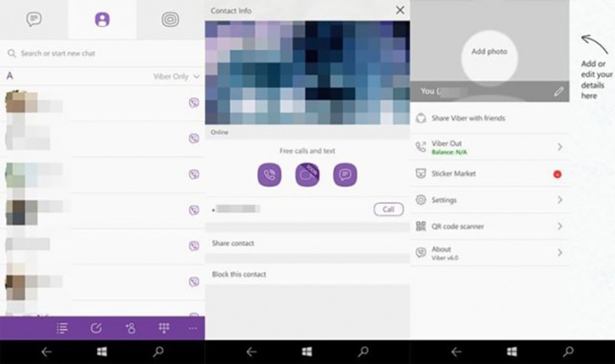Screen dimensions: 615x364
Task: Tap the Add photo circle
Action: tap(489, 52)
